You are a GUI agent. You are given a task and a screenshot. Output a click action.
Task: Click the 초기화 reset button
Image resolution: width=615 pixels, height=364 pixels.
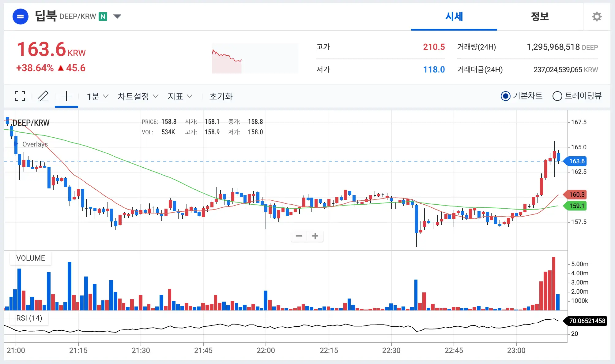click(x=221, y=96)
